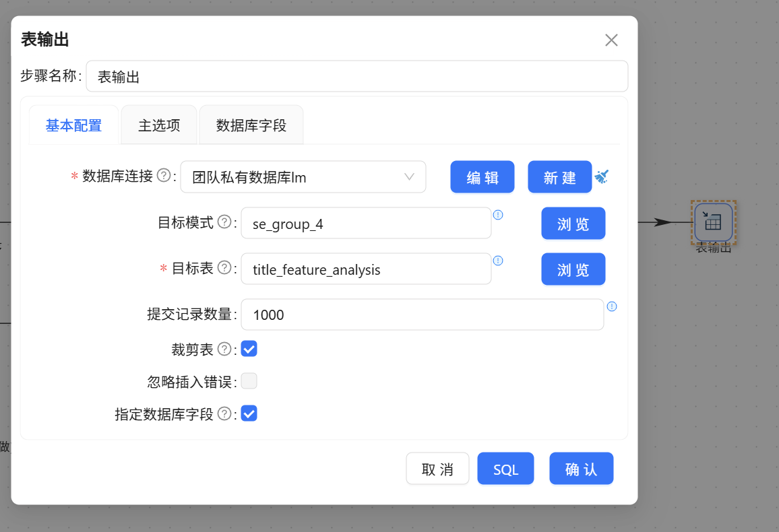This screenshot has height=532, width=779.
Task: Click the 新建 button
Action: pyautogui.click(x=560, y=176)
